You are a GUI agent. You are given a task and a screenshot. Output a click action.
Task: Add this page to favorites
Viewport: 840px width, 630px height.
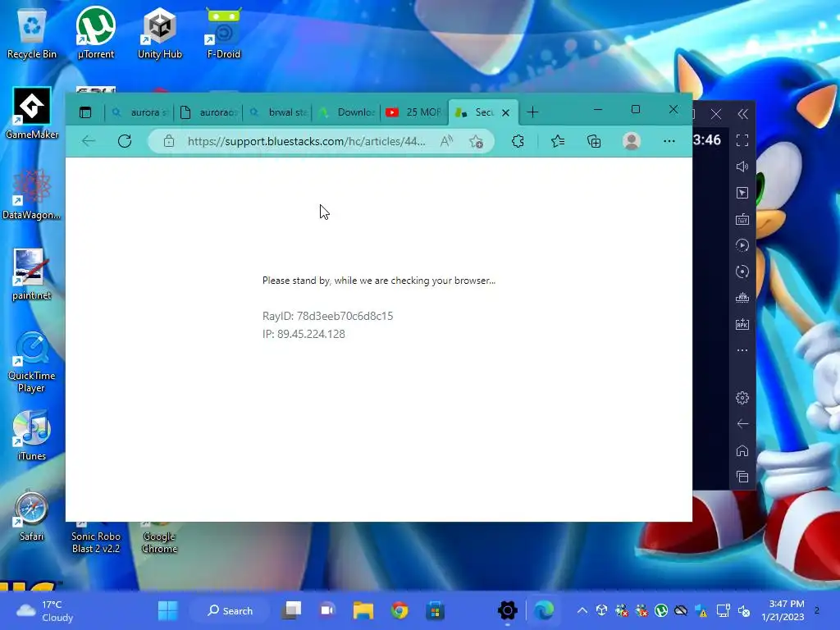477,141
